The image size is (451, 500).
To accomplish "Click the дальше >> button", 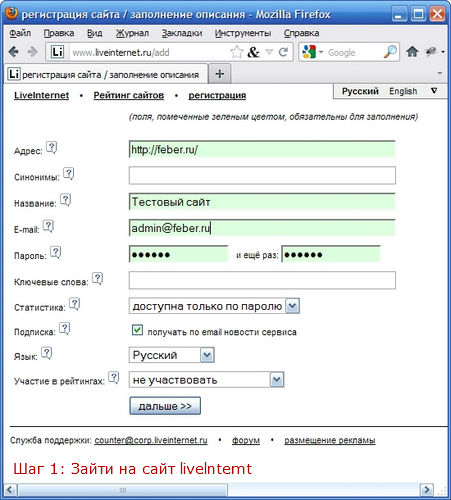I will click(165, 406).
